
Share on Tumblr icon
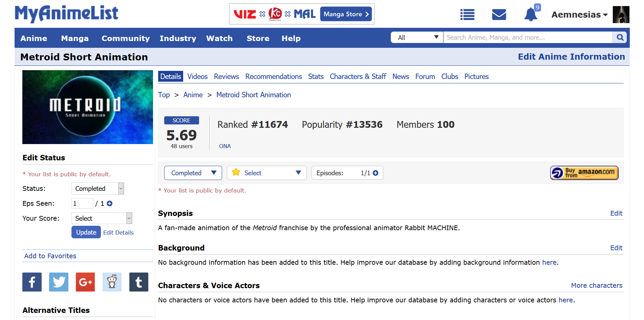139,282
